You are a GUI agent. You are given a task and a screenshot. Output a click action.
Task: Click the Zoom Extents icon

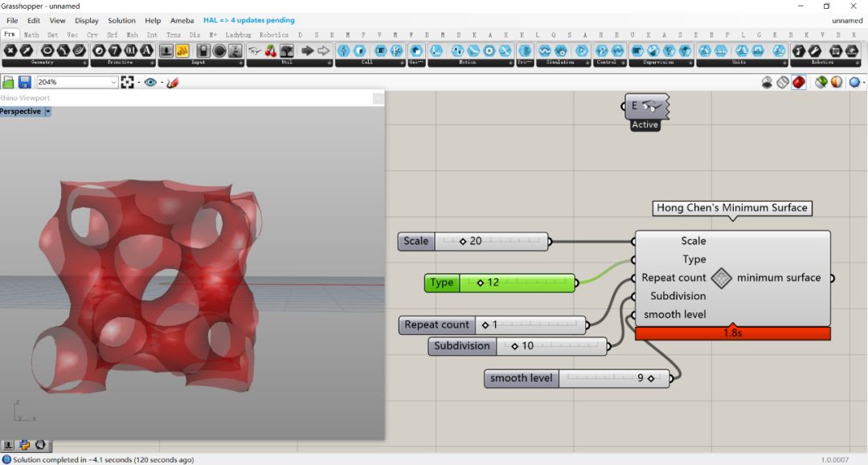pos(127,82)
